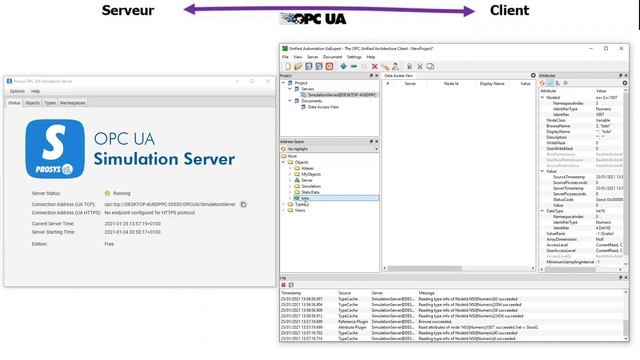Open the Document menu in UaExpert
The height and width of the screenshot is (360, 640).
pyautogui.click(x=332, y=57)
